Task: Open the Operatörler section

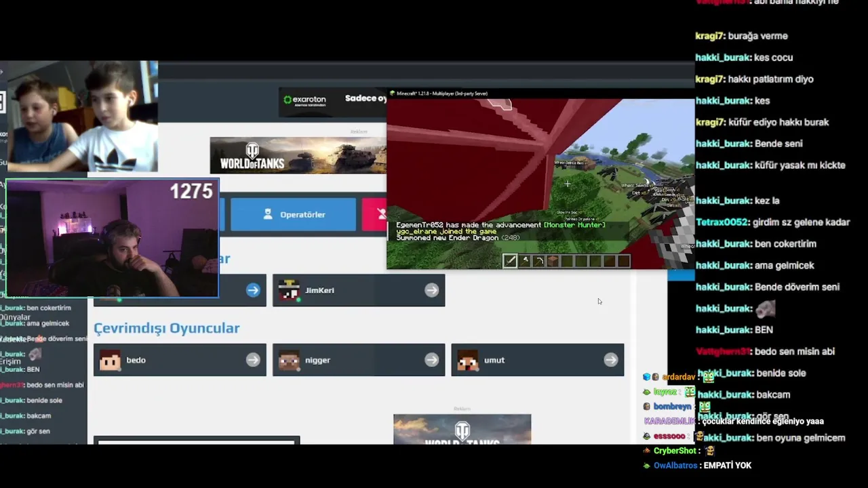Action: tap(293, 214)
